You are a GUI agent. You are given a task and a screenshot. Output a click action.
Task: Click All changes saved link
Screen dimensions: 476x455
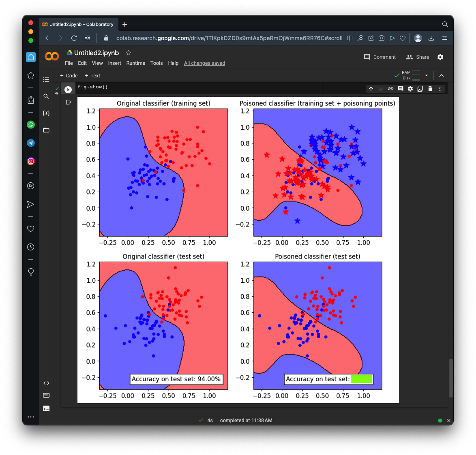tap(205, 63)
